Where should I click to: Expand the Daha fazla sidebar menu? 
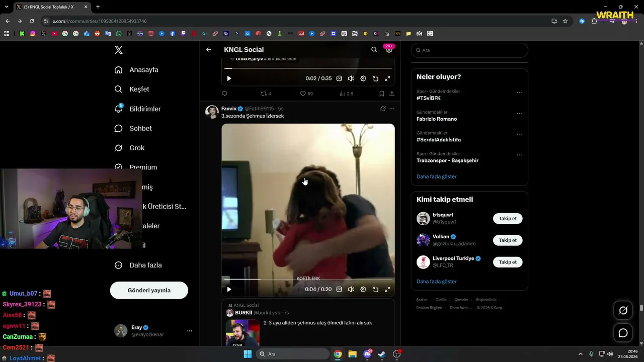pos(138,265)
